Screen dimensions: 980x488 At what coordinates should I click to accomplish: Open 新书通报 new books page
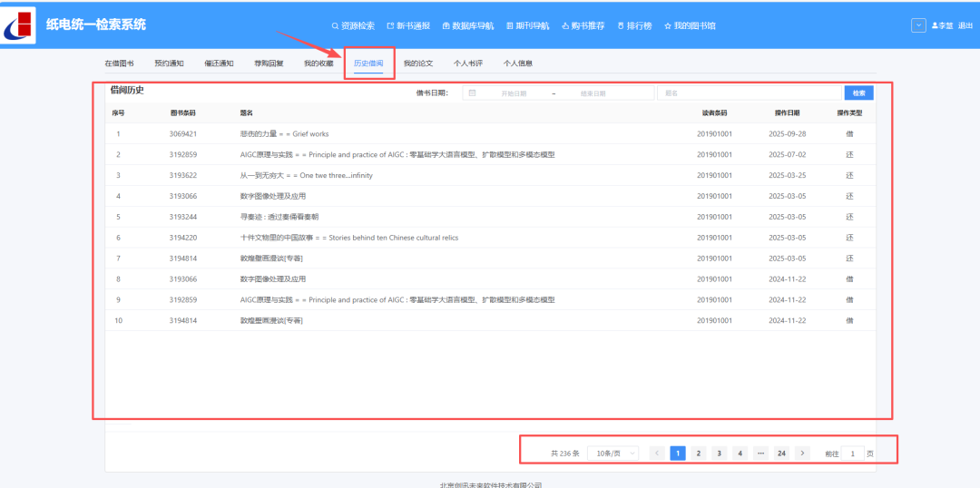(x=408, y=25)
